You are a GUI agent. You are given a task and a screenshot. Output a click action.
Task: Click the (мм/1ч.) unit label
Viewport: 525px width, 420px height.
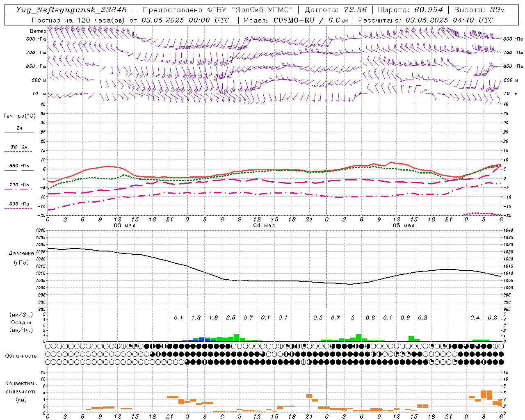[x=21, y=331]
